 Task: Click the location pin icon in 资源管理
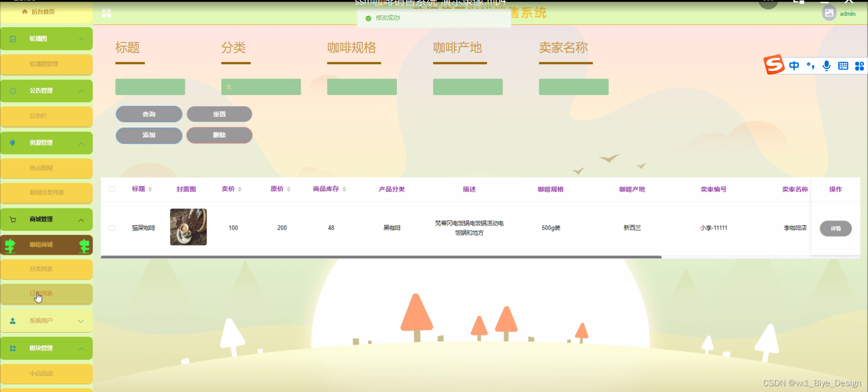tap(13, 143)
